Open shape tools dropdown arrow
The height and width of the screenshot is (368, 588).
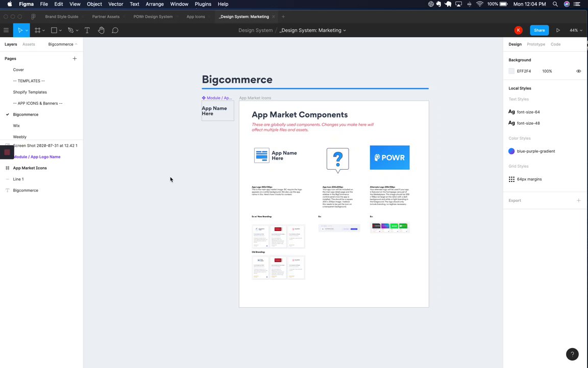(60, 31)
